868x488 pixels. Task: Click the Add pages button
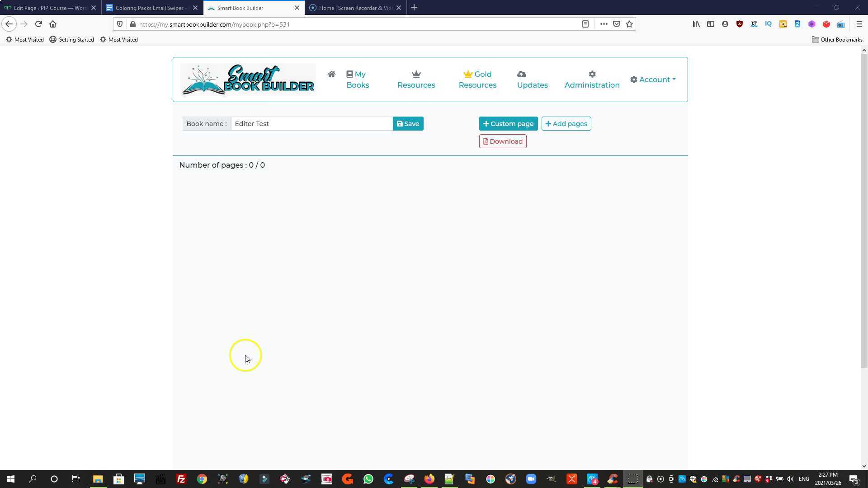(566, 124)
